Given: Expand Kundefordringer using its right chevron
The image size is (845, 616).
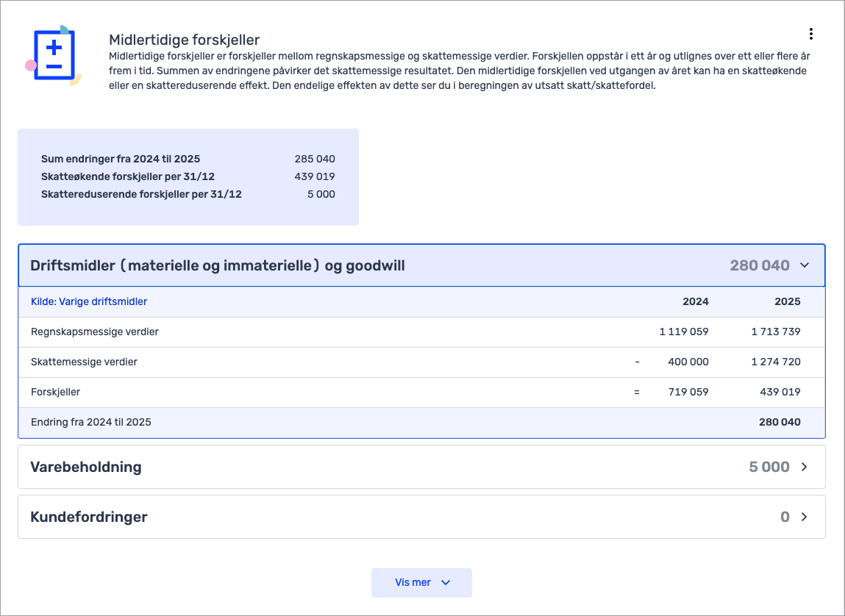Looking at the screenshot, I should [804, 517].
